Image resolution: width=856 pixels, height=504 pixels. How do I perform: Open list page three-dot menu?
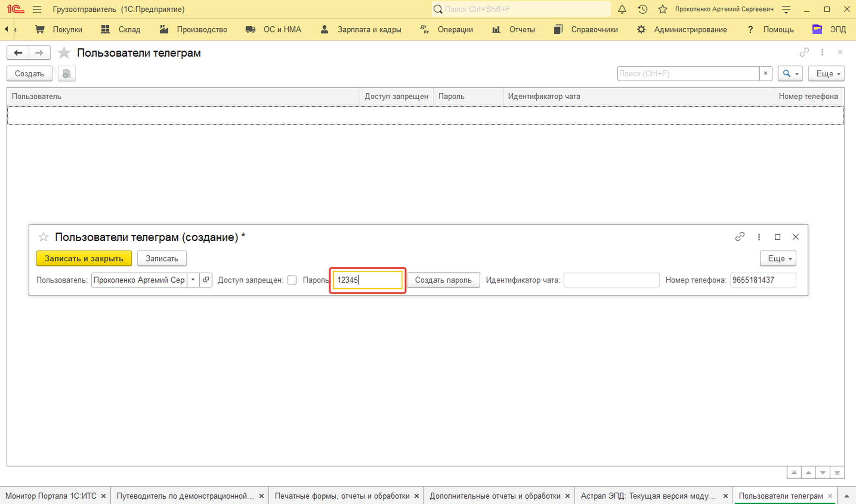coord(822,52)
